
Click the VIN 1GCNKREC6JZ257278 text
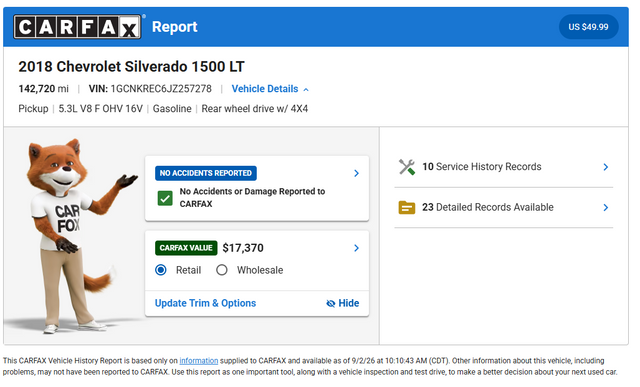(x=150, y=89)
